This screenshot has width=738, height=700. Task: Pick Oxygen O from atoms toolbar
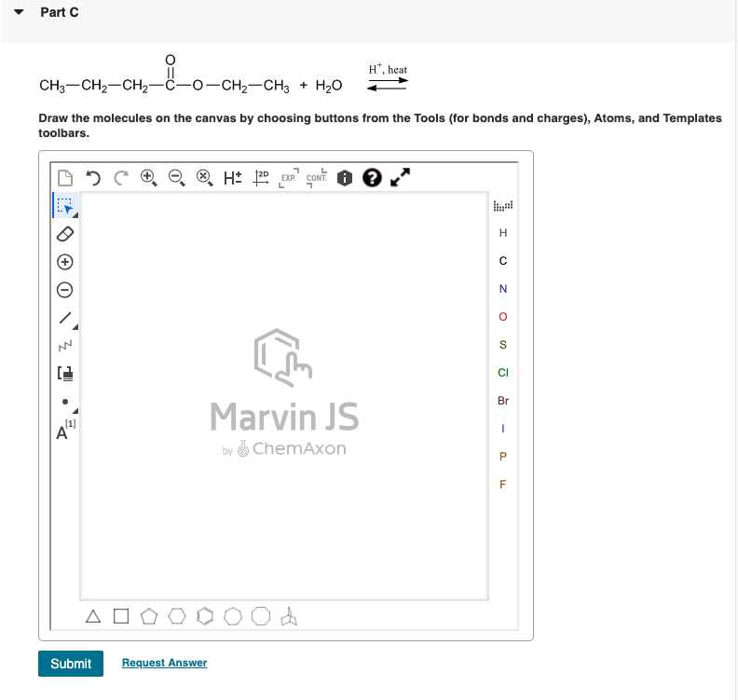[x=503, y=317]
